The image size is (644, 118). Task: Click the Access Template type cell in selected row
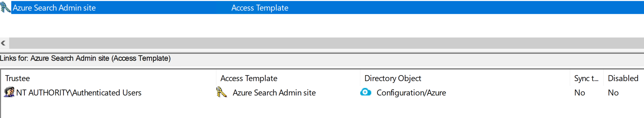tap(260, 8)
